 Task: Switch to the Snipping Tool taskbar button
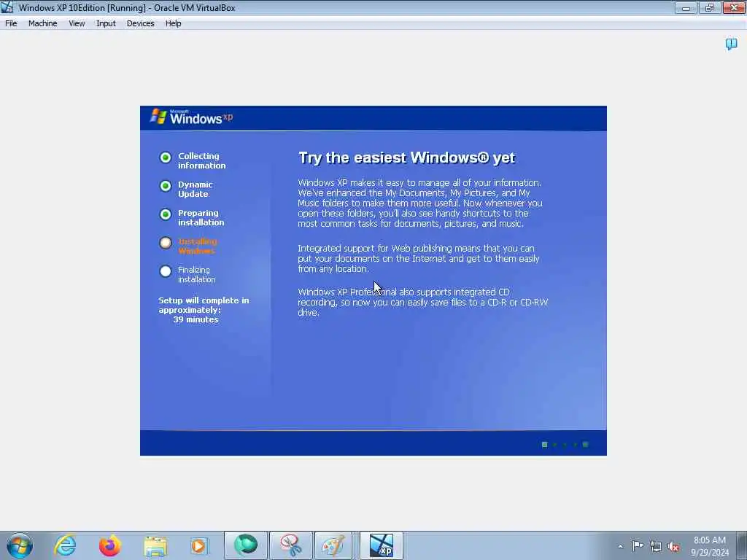coord(290,545)
